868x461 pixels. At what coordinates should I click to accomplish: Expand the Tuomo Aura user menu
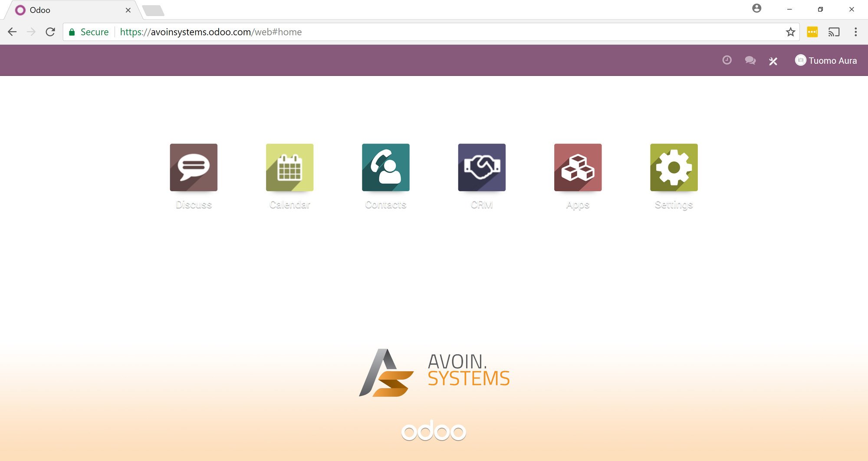pyautogui.click(x=826, y=61)
